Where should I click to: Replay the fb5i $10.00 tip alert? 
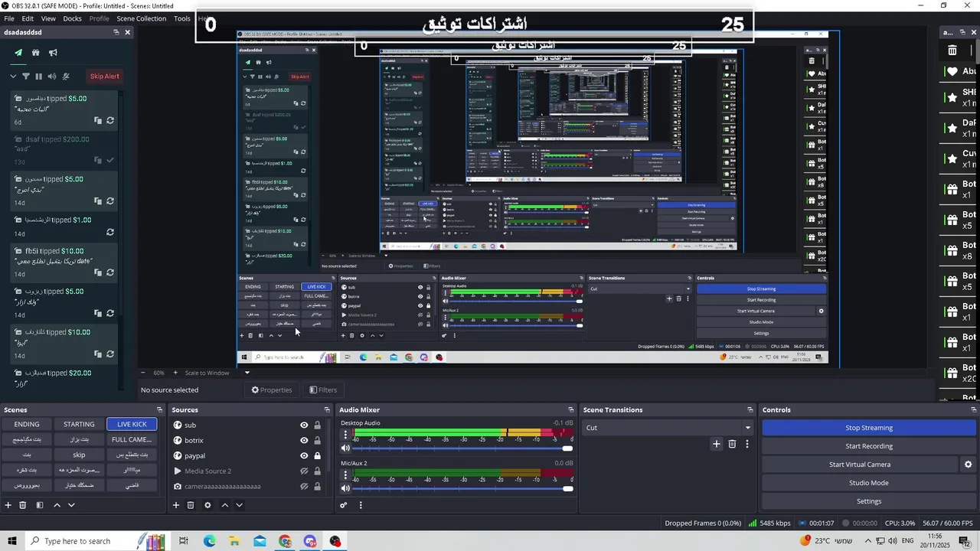[110, 272]
